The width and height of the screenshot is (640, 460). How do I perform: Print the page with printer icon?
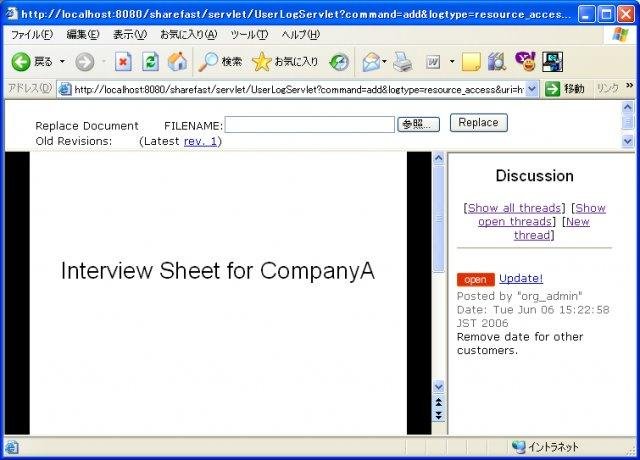[x=403, y=62]
